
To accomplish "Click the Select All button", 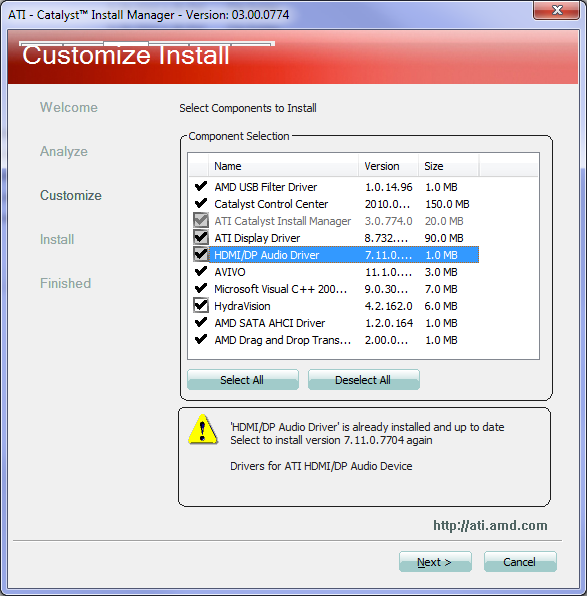I will tap(243, 380).
